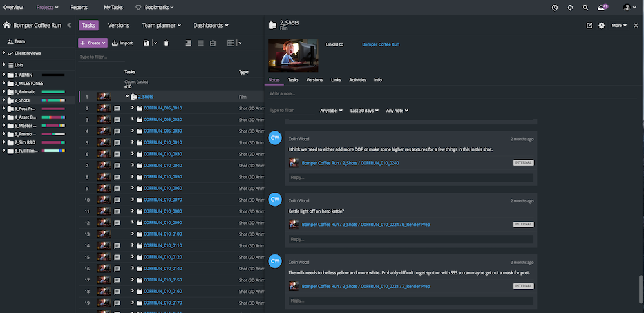Open the More dropdown in side panel

pyautogui.click(x=619, y=26)
